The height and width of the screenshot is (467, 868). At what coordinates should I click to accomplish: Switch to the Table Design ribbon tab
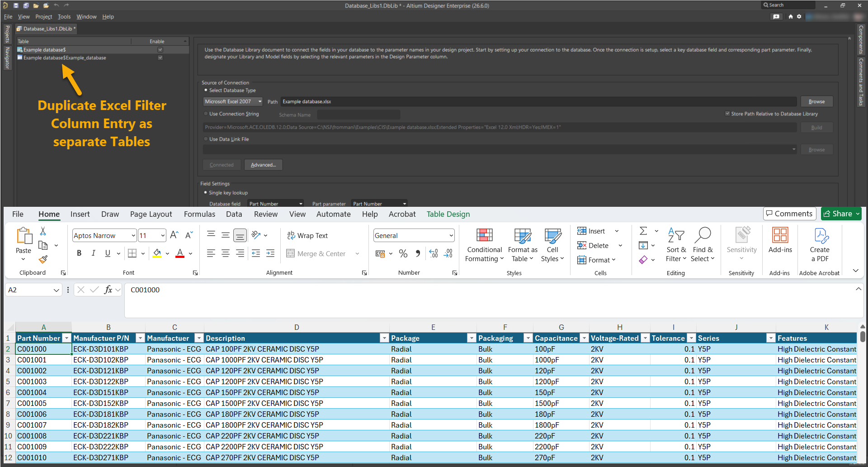(448, 214)
